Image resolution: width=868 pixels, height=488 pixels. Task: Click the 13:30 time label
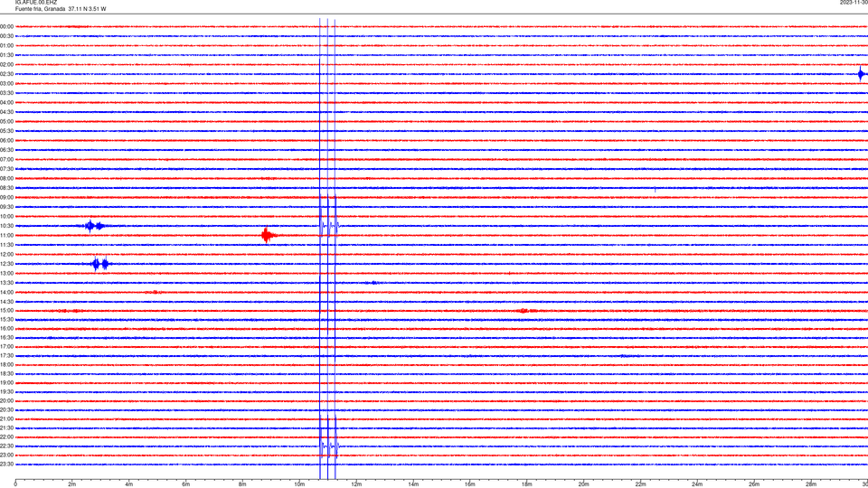coord(6,283)
